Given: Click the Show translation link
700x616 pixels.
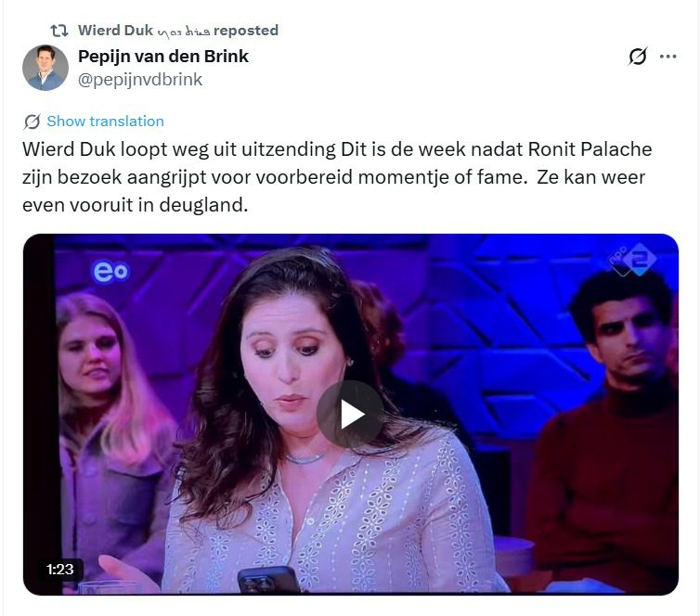Looking at the screenshot, I should click(x=105, y=122).
